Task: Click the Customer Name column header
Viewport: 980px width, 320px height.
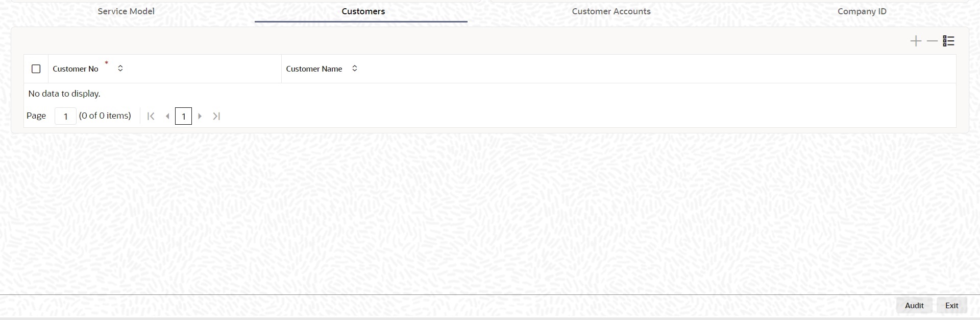Action: 314,69
